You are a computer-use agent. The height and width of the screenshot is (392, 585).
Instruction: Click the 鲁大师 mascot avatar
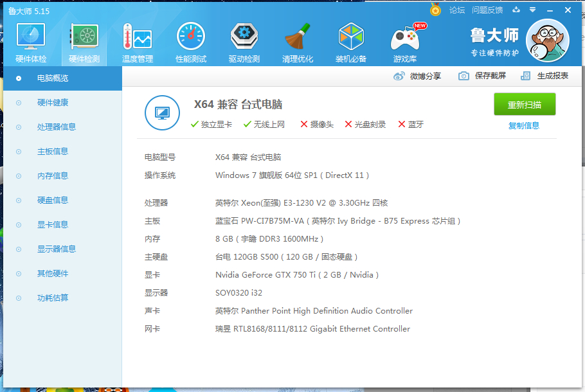coord(548,40)
